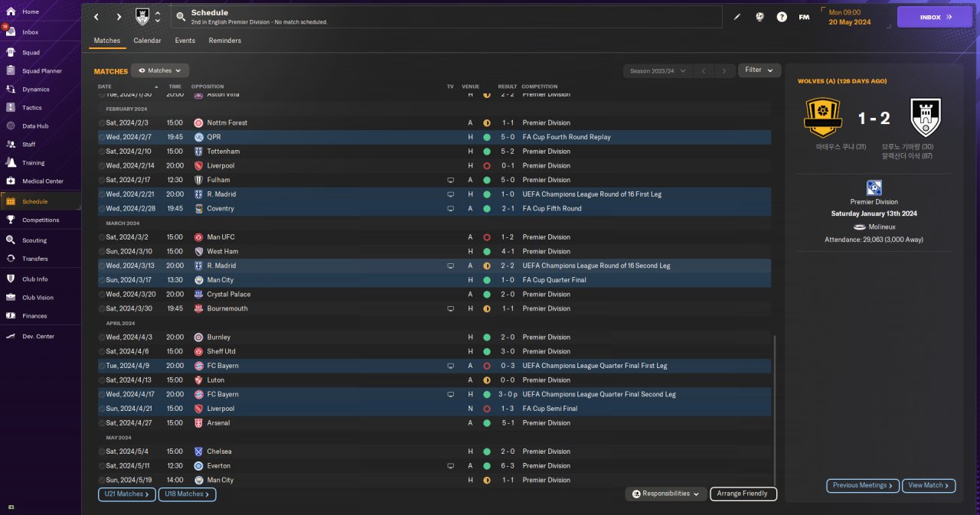Select the Man UFC 1 - 2 row
This screenshot has width=980, height=515.
434,237
